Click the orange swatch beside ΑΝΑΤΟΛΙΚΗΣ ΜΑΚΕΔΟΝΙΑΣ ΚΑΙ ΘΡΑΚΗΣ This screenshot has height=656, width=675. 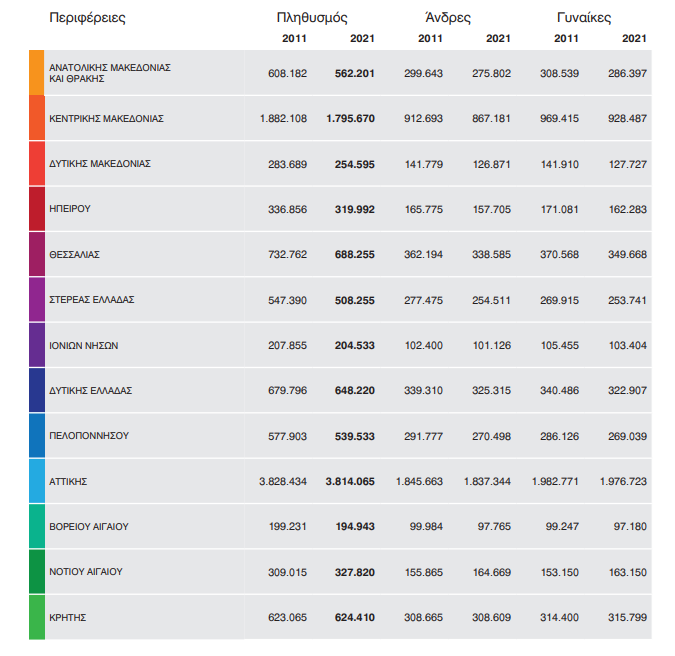[37, 72]
